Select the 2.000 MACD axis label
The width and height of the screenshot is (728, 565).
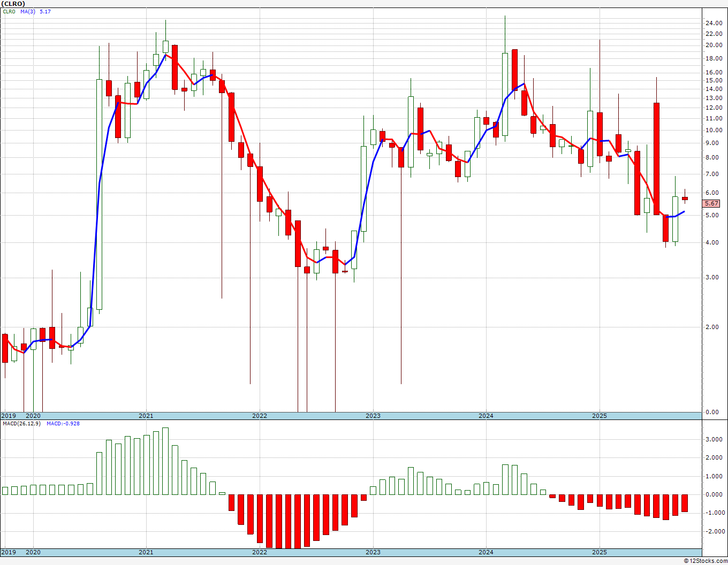pos(715,458)
